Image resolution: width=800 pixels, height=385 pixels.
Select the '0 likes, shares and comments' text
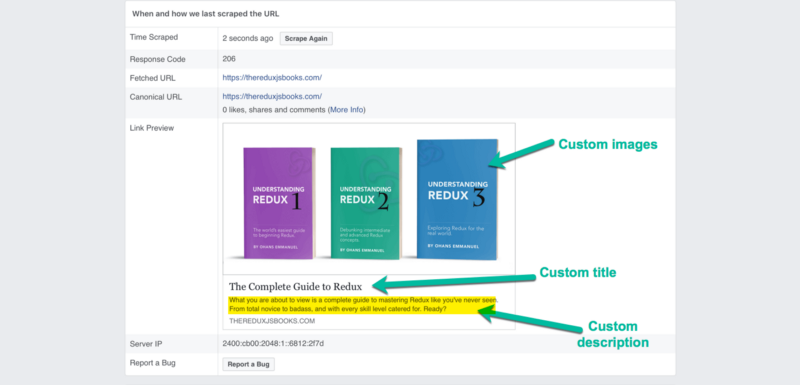274,110
